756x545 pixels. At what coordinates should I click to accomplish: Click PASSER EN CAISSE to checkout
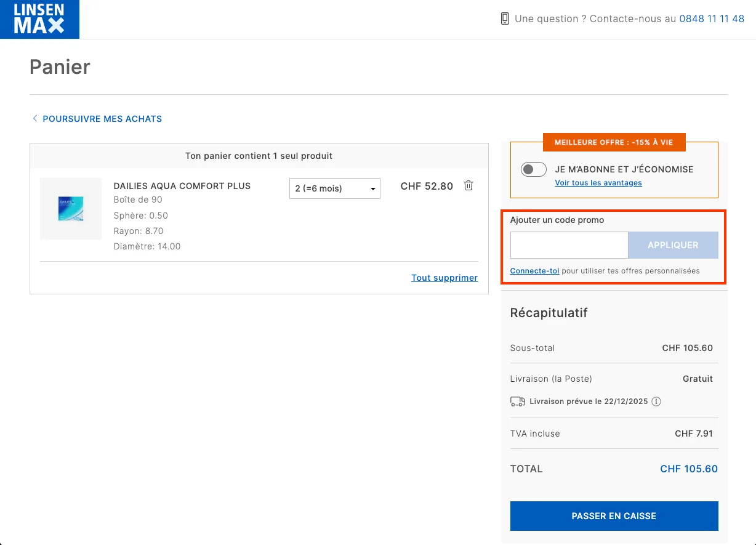(614, 515)
